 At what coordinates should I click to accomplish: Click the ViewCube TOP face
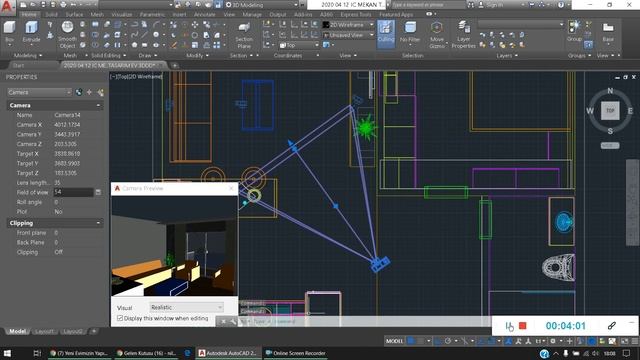[610, 111]
